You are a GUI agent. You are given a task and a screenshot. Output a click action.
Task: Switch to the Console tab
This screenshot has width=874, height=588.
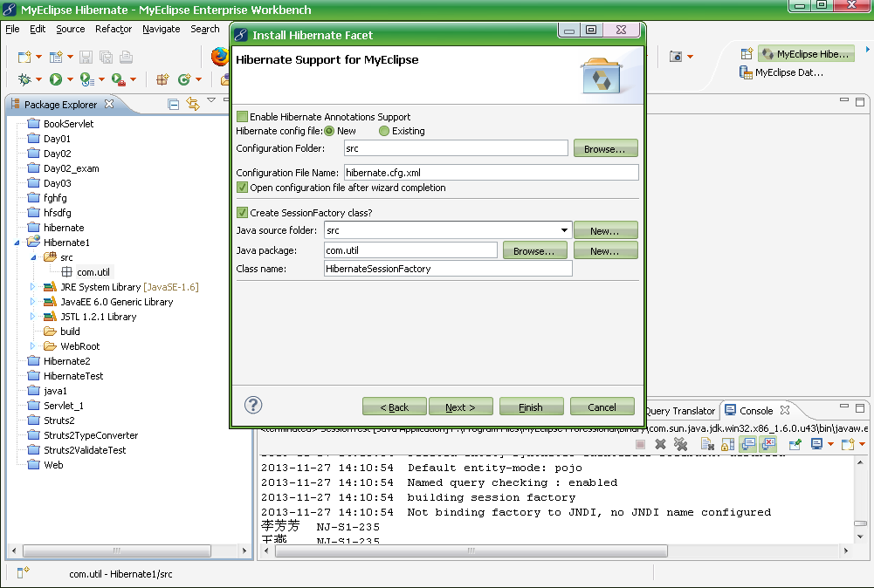tap(756, 410)
